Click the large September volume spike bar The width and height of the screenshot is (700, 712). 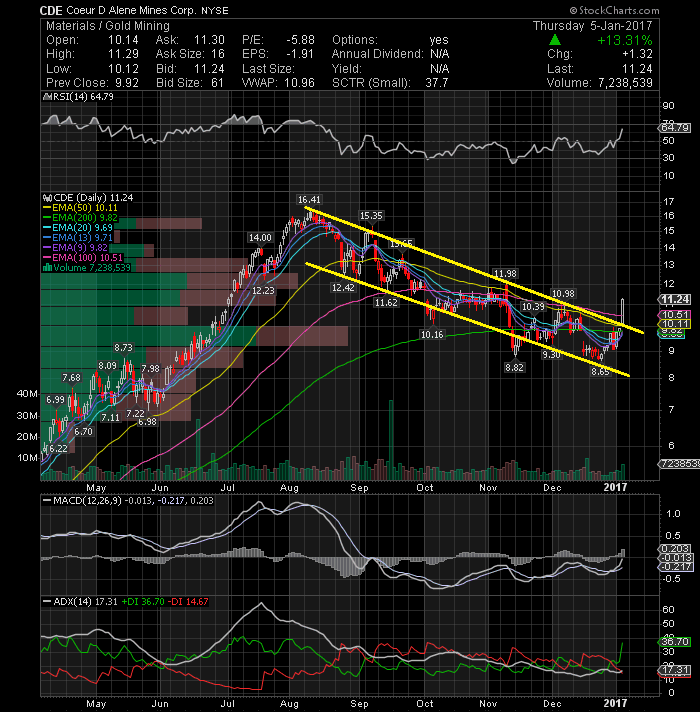click(391, 440)
